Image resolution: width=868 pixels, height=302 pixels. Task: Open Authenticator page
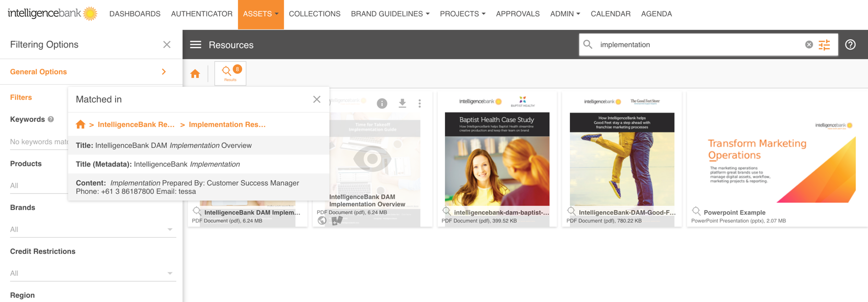coord(202,14)
